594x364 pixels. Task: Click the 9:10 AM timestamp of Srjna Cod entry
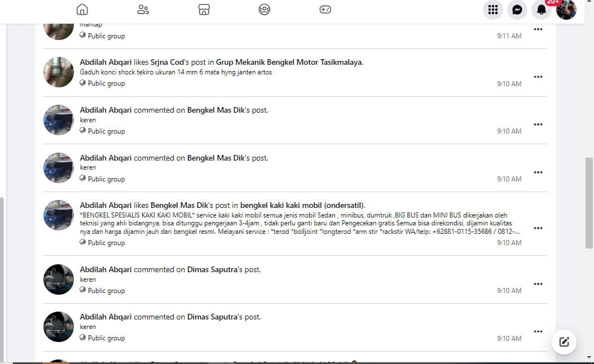point(509,83)
